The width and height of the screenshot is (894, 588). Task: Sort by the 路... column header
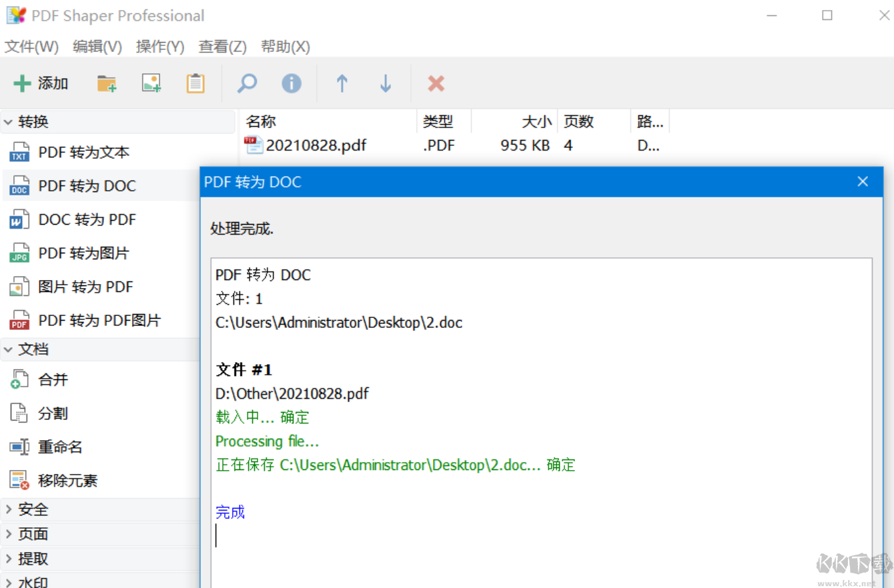[650, 121]
